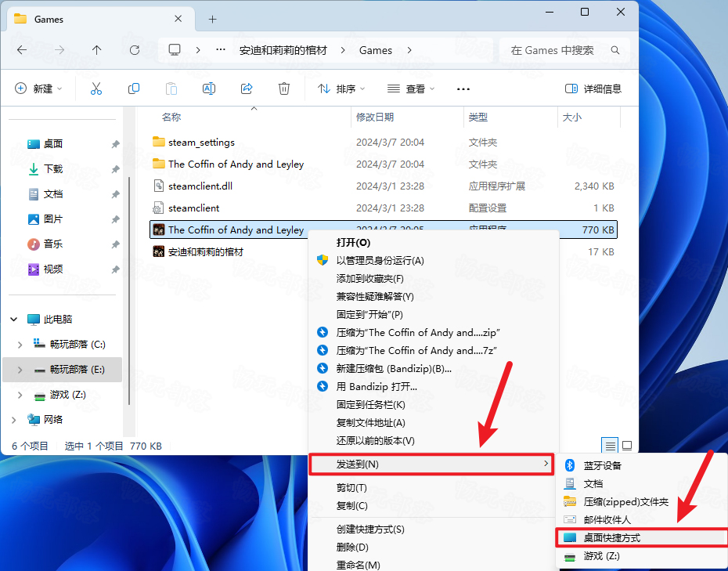Click the steam_settings folder icon
Viewport: 728px width, 571px height.
[159, 142]
